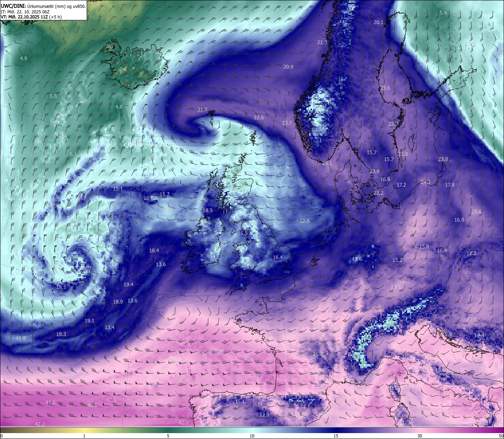The width and height of the screenshot is (504, 439).
Task: Click the 15.2 value over Germany
Action: tap(397, 260)
